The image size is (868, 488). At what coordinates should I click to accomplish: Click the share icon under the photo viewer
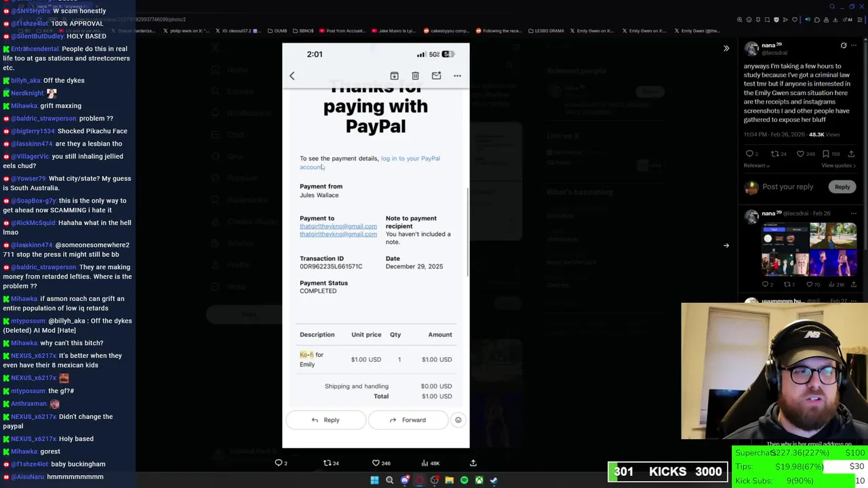473,463
